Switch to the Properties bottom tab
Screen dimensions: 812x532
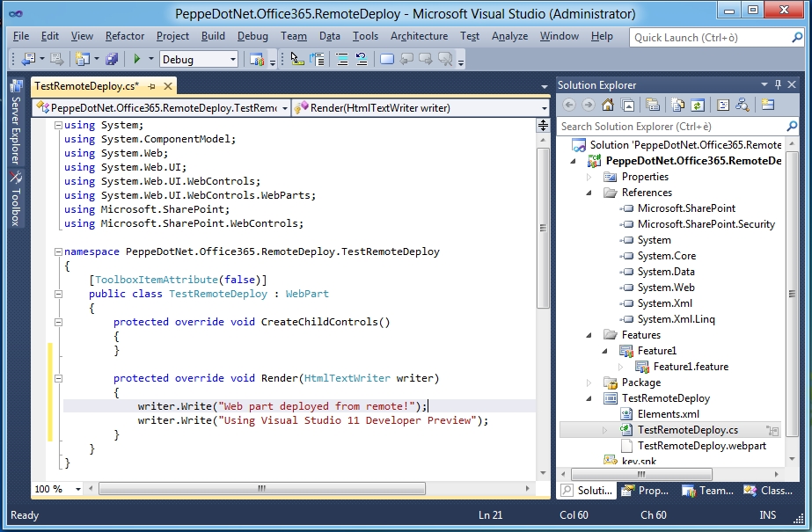pyautogui.click(x=646, y=490)
